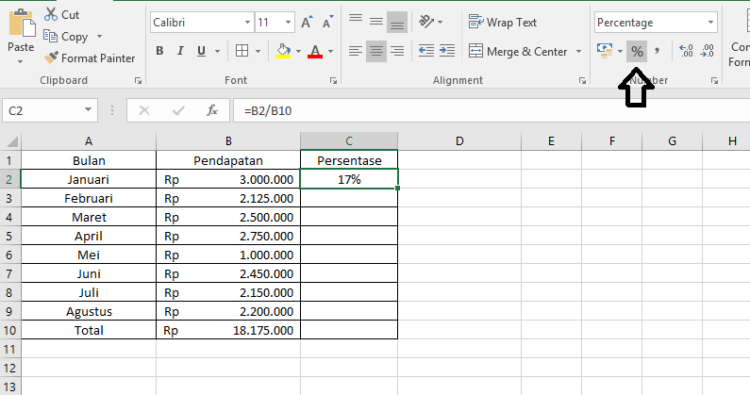Open the Calibri font name dropdown
Screen dimensions: 750x395
pos(247,22)
